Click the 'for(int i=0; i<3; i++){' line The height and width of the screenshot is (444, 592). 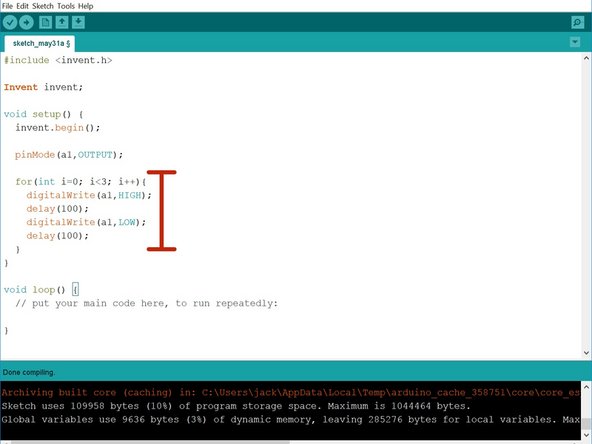(81, 182)
